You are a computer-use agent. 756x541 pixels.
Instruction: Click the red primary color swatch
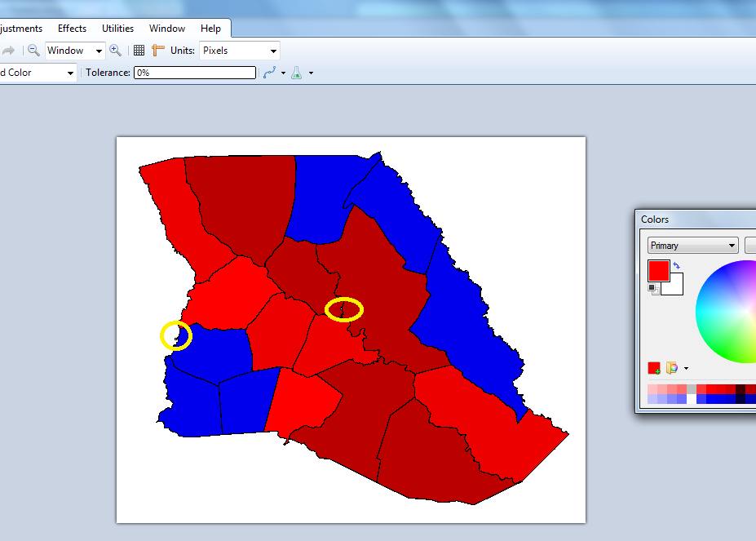pyautogui.click(x=659, y=271)
